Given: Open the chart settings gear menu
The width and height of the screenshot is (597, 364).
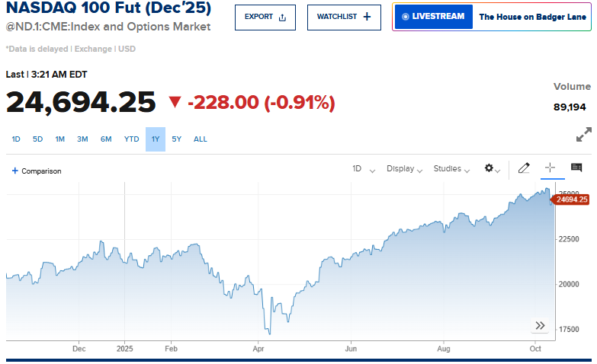Looking at the screenshot, I should tap(492, 168).
